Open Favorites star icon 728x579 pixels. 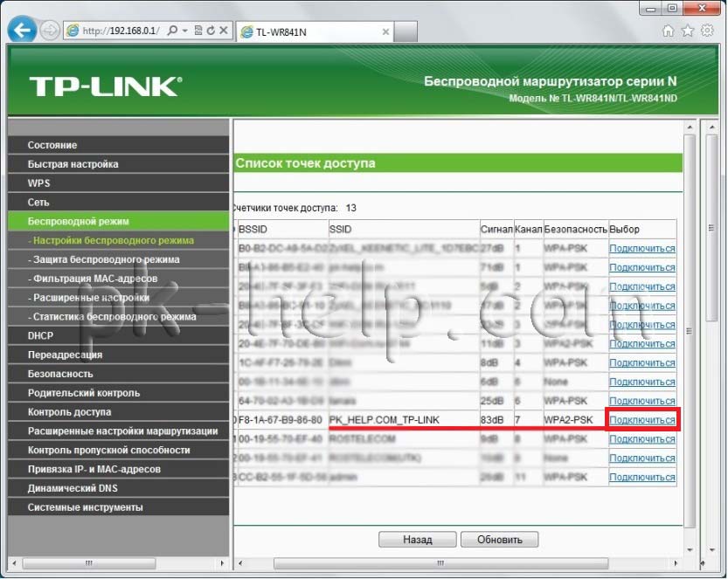click(687, 31)
